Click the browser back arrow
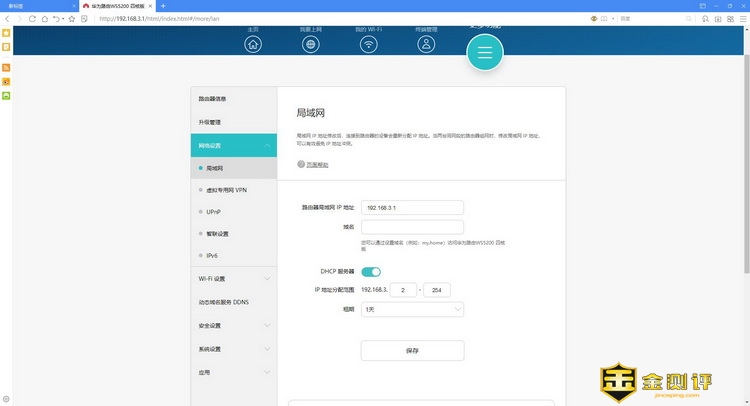750x406 pixels. (7, 19)
